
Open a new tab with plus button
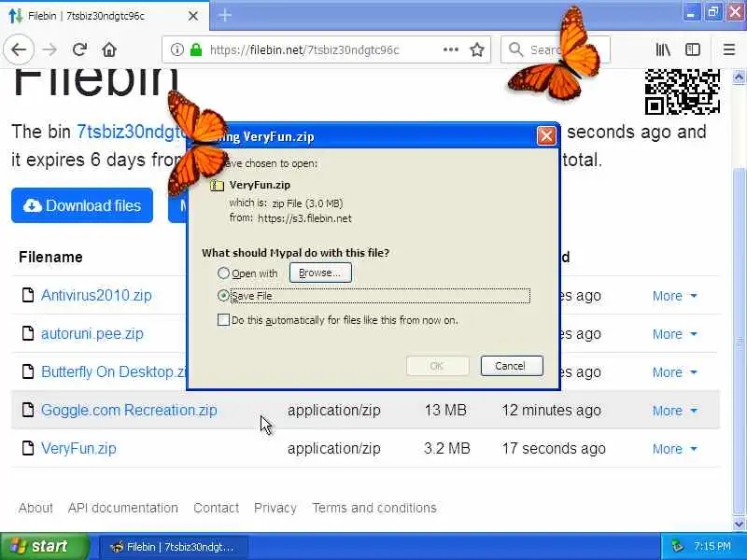225,16
